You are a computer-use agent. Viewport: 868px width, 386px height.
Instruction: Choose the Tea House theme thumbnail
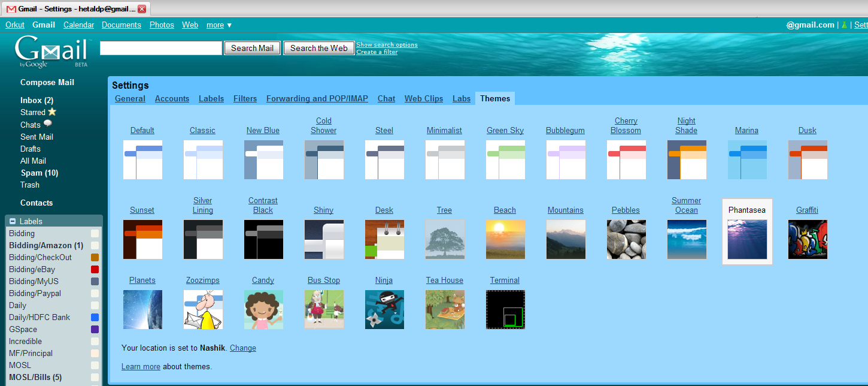[445, 310]
